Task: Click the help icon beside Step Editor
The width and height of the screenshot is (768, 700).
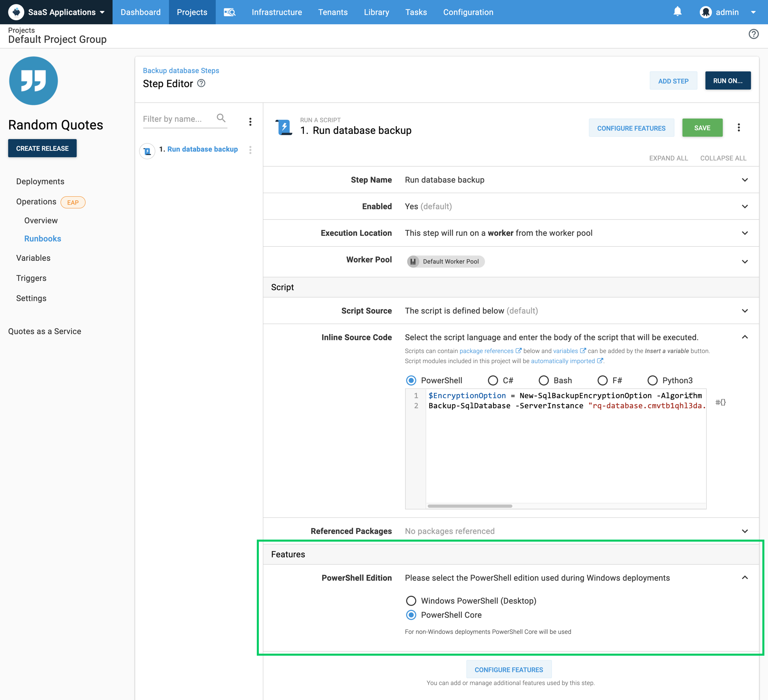Action: point(201,83)
